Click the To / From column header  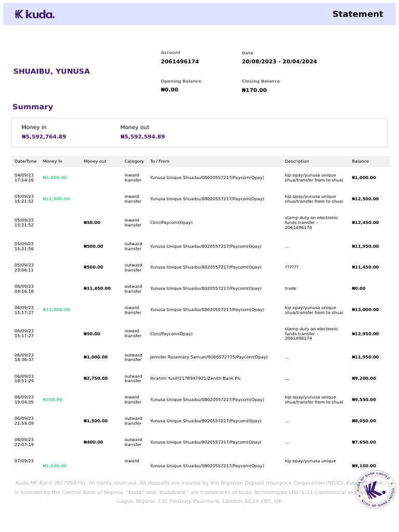[159, 161]
